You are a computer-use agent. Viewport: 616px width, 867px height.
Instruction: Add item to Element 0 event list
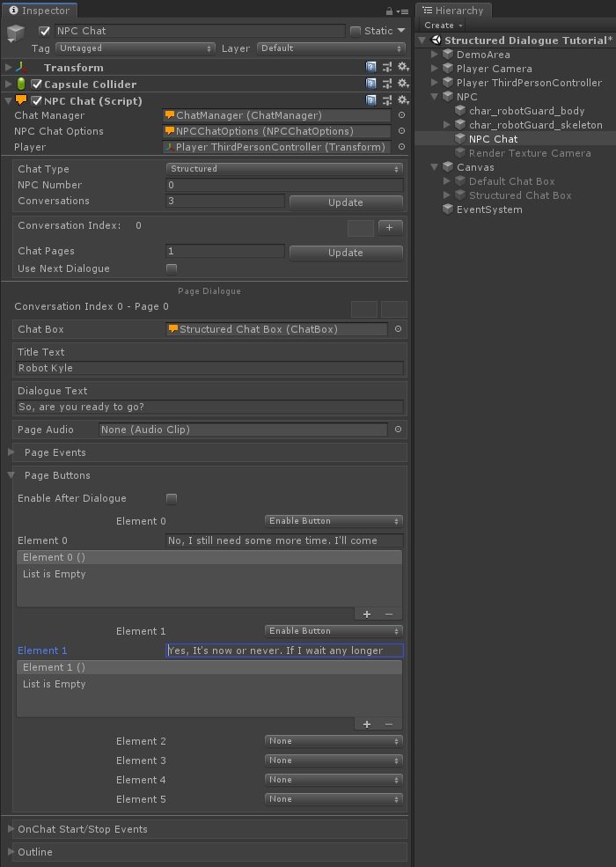pyautogui.click(x=367, y=614)
